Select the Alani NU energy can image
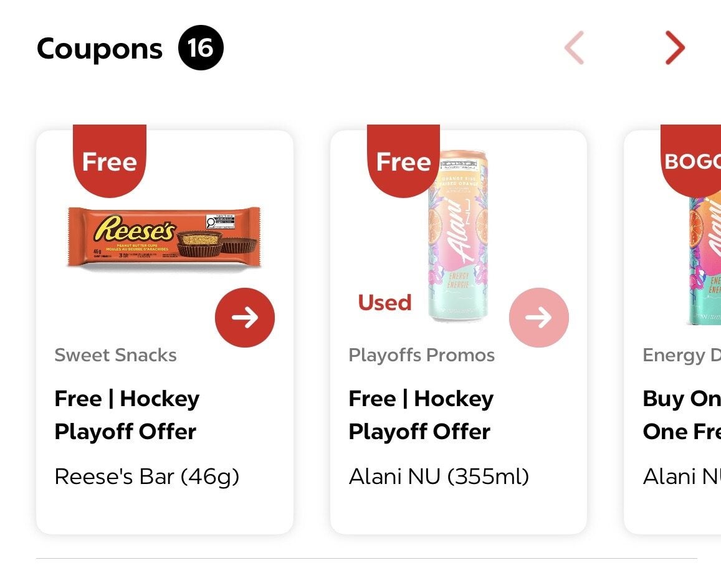The image size is (721, 588). [x=457, y=236]
